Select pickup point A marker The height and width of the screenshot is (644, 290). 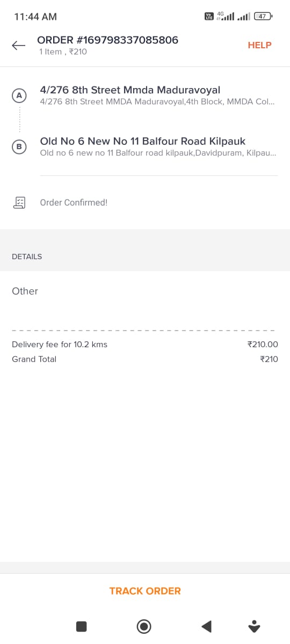coord(19,96)
